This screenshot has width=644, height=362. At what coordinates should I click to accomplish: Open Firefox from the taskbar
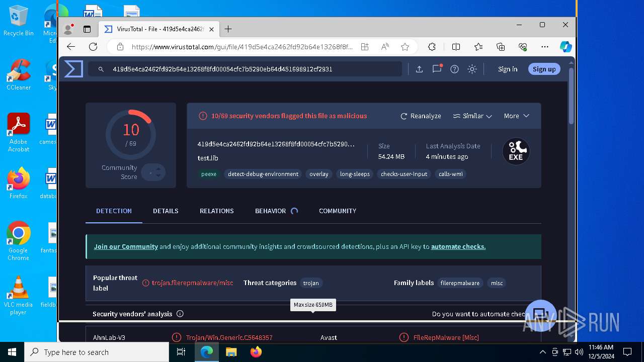pyautogui.click(x=256, y=352)
